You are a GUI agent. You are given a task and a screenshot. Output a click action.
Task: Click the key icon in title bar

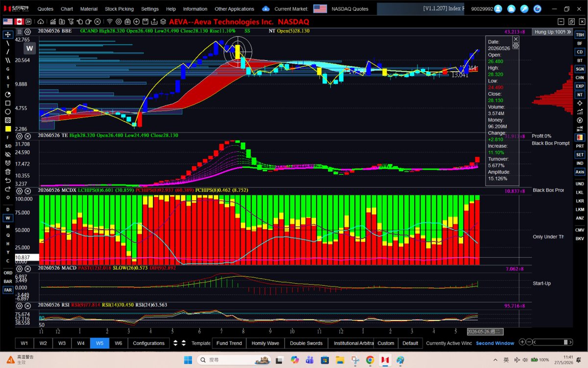click(525, 9)
